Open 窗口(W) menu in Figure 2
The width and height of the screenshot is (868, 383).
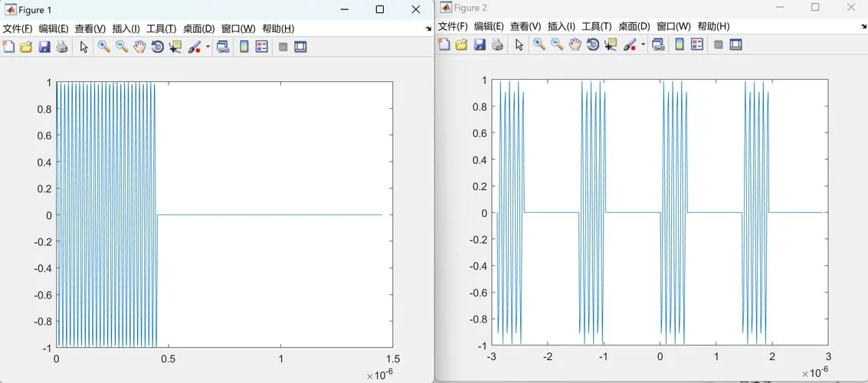tap(673, 26)
